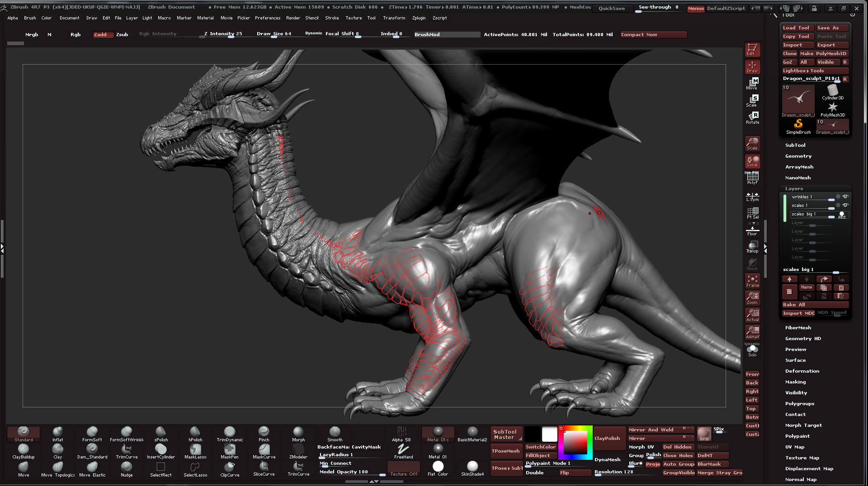
Task: Select the Cylinder3D tool thumbnail
Action: point(833,92)
